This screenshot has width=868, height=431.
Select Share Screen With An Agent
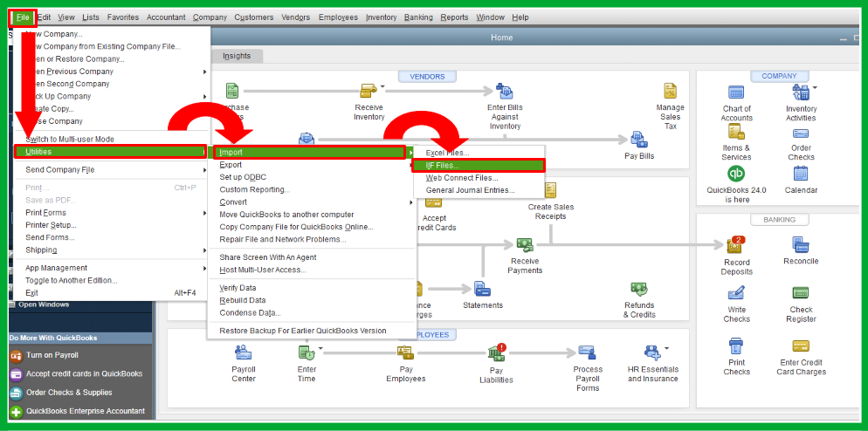click(268, 257)
